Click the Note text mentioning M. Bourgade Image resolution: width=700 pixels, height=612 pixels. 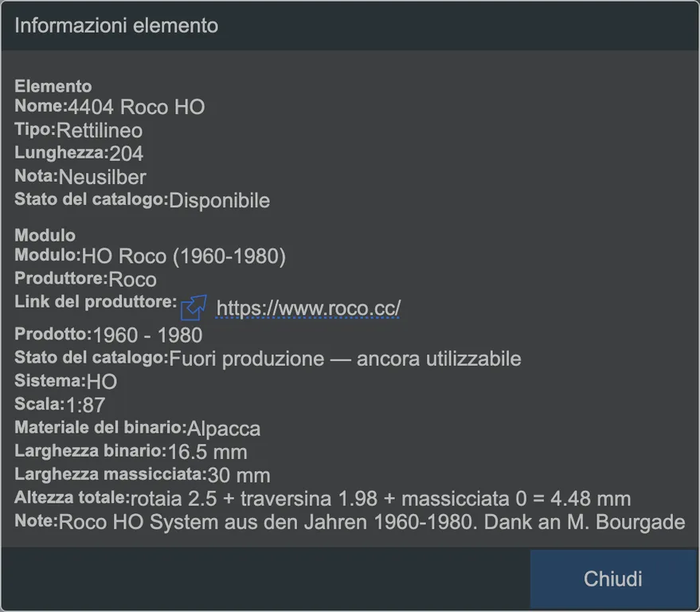372,522
